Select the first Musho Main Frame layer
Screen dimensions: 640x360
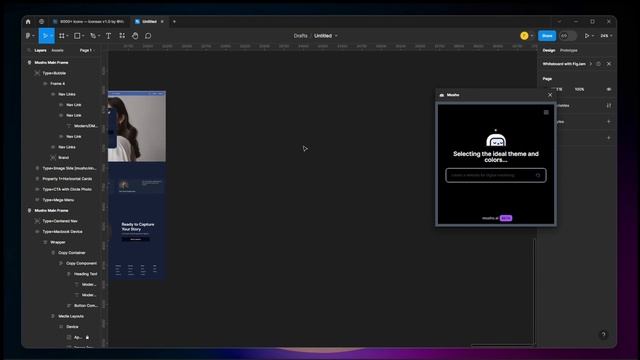pos(51,62)
